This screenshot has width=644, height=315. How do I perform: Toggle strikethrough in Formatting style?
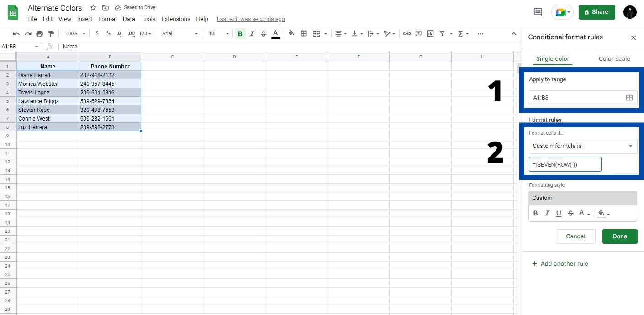(570, 213)
